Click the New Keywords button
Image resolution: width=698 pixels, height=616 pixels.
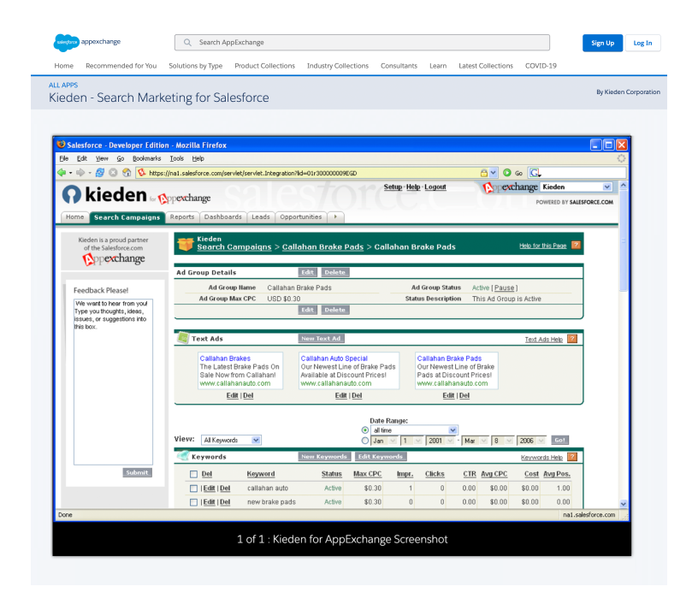[324, 457]
